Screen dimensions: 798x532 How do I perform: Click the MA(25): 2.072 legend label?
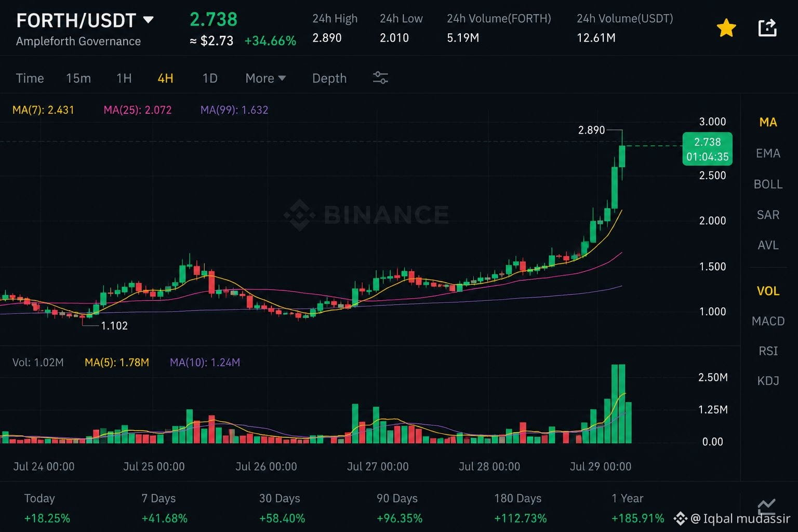click(137, 110)
